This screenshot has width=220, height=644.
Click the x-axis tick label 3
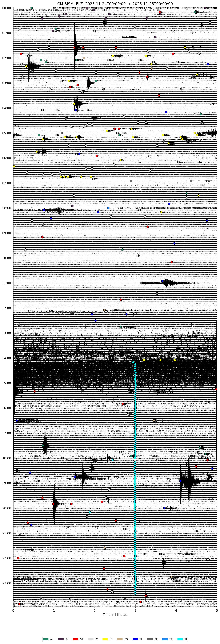[x=135, y=610]
